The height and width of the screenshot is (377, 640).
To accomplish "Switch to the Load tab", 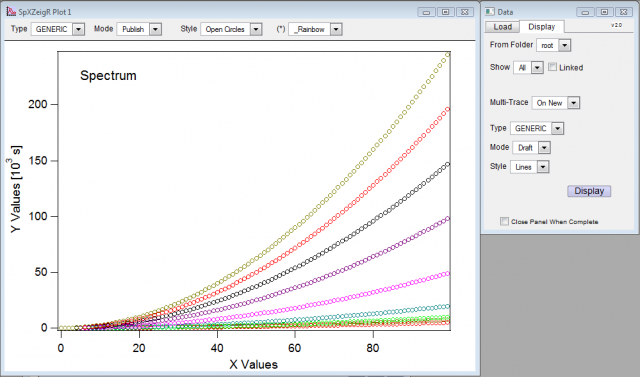I will pyautogui.click(x=502, y=27).
